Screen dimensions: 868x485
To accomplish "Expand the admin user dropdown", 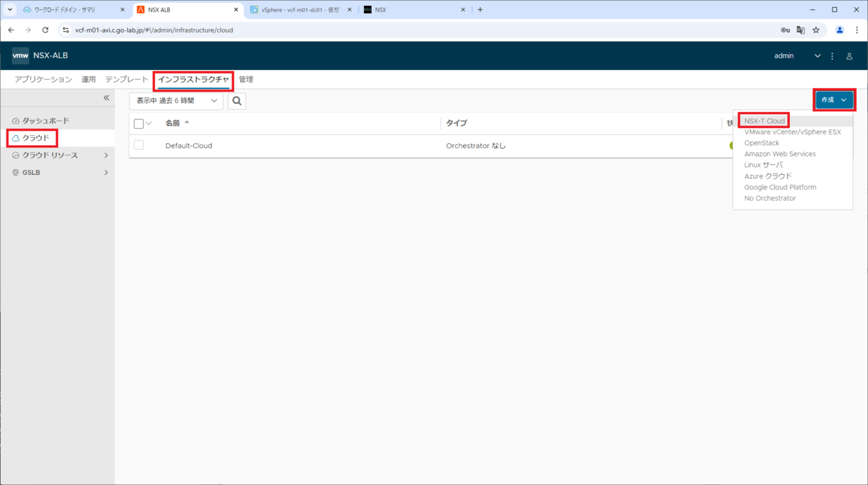I will (x=818, y=56).
